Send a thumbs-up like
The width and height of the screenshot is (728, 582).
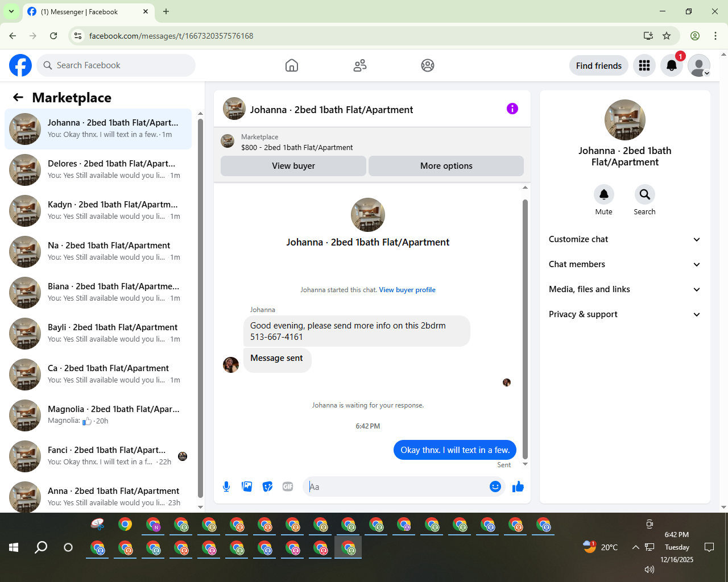pos(518,487)
